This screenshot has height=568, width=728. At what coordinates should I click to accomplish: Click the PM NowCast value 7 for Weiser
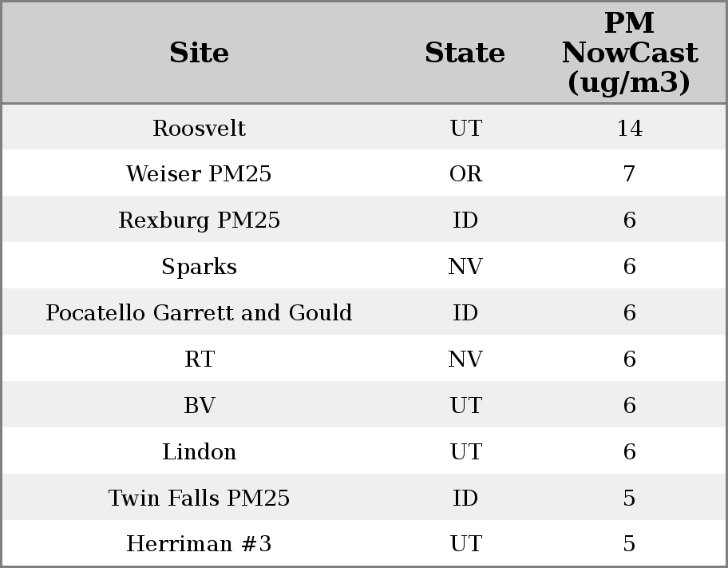629,174
